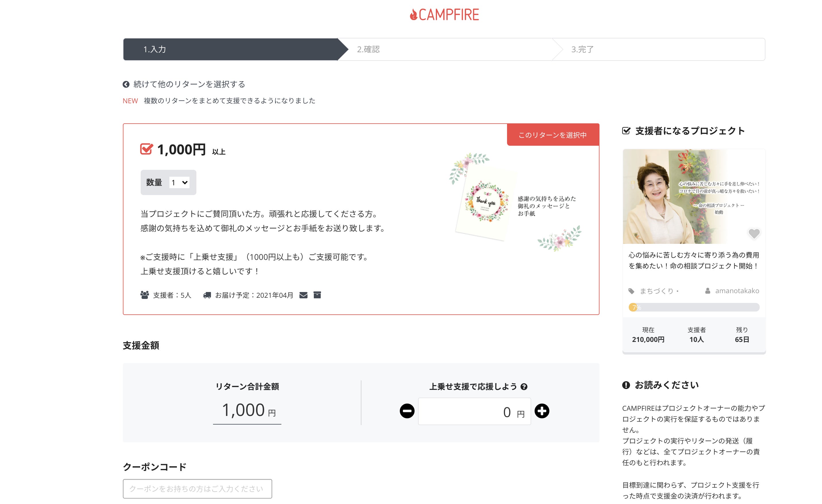The height and width of the screenshot is (504, 822).
Task: Click the plus button for 上乗せ支援
Action: [542, 411]
